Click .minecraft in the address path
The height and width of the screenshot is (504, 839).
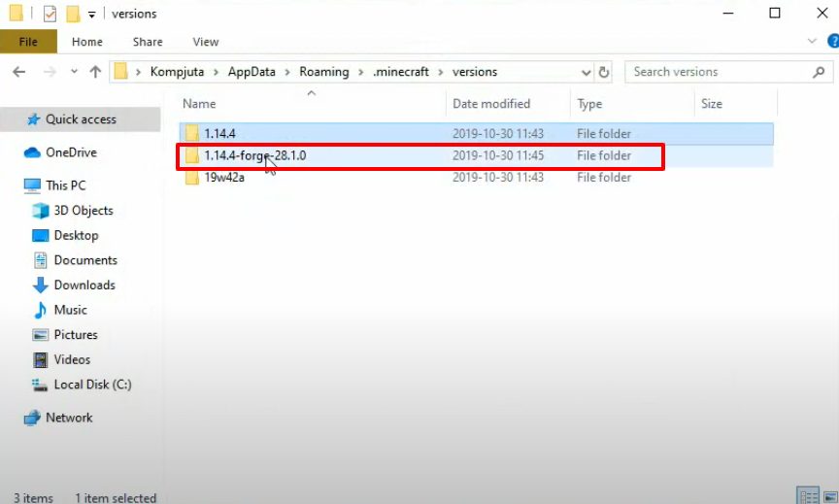click(401, 72)
